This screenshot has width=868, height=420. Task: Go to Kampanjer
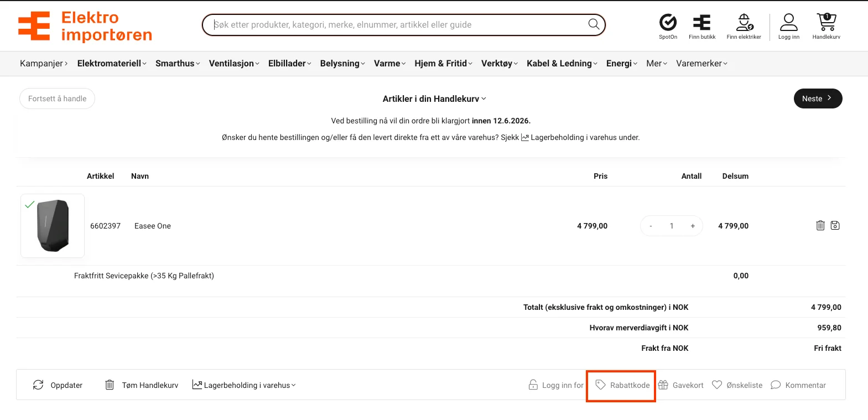coord(44,64)
